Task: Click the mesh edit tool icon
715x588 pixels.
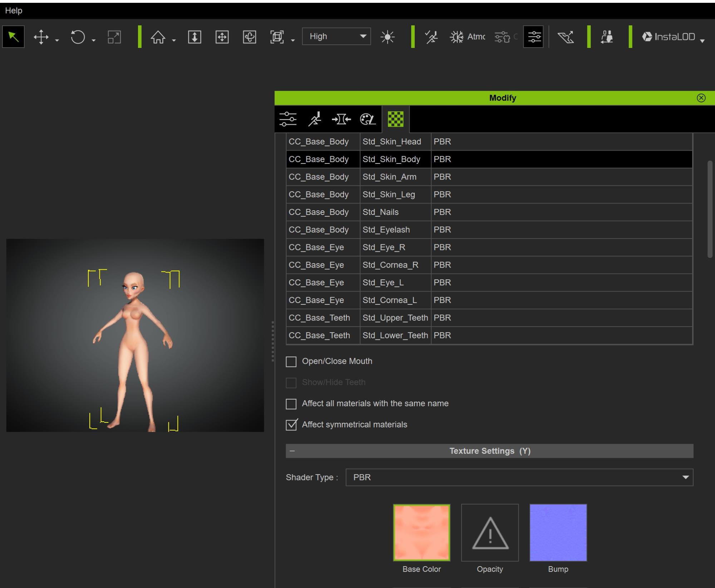Action: coord(566,37)
